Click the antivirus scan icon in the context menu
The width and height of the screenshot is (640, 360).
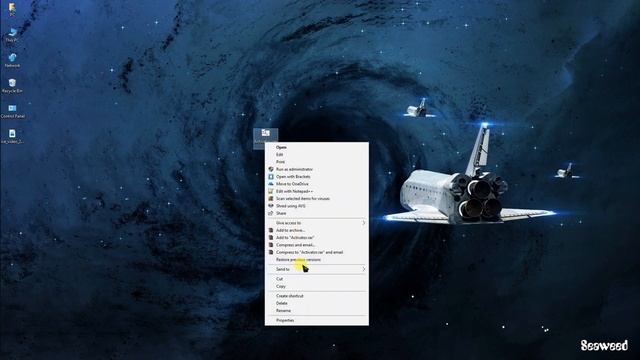coord(271,198)
